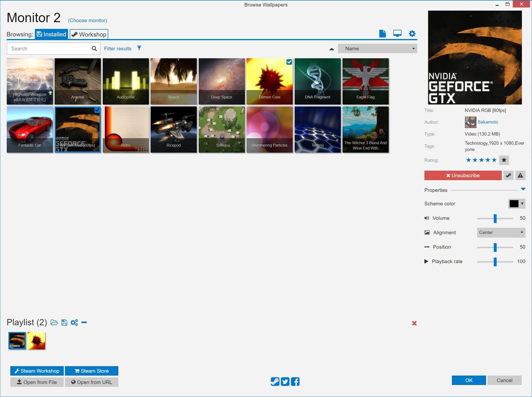Click the Unsubscribe button

pos(463,176)
